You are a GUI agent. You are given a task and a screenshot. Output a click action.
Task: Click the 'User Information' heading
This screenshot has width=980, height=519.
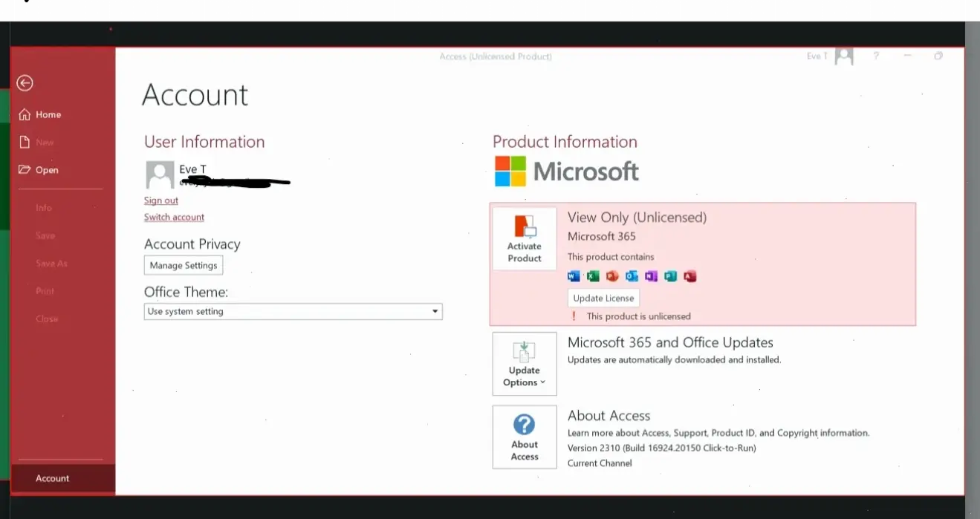click(204, 142)
